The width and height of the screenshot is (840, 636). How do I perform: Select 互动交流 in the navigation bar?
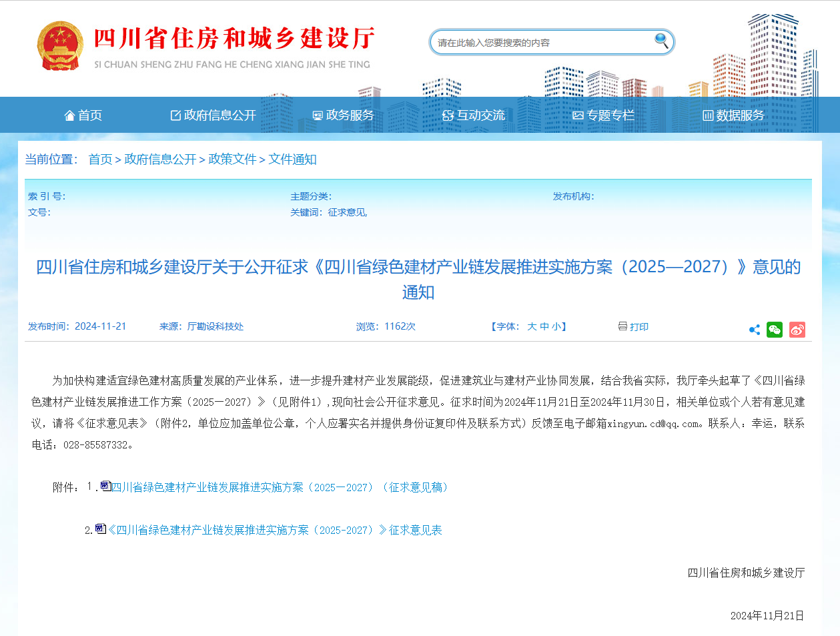click(x=474, y=115)
